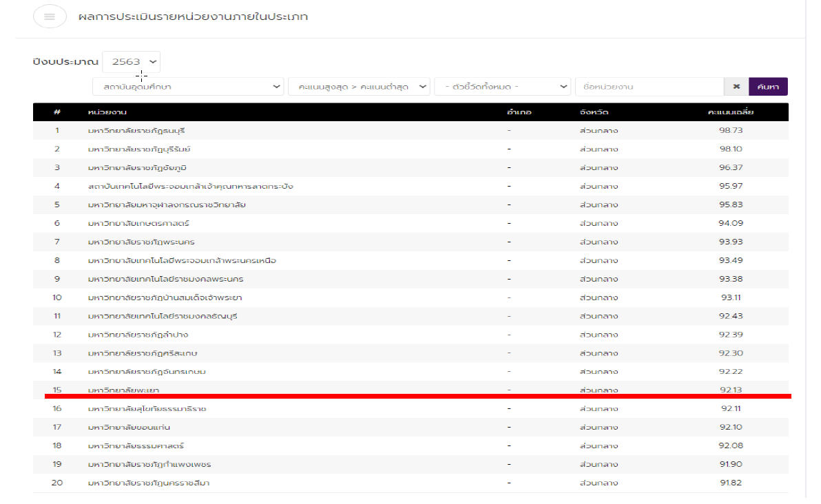
Task: Select the row มหาวิทยาลัยราชภัฏชัยภูมิ
Action: (x=410, y=168)
